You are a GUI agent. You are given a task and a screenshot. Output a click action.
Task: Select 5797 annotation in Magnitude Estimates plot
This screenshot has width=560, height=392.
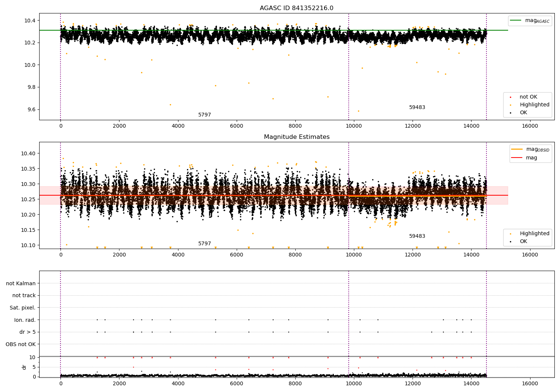(205, 244)
